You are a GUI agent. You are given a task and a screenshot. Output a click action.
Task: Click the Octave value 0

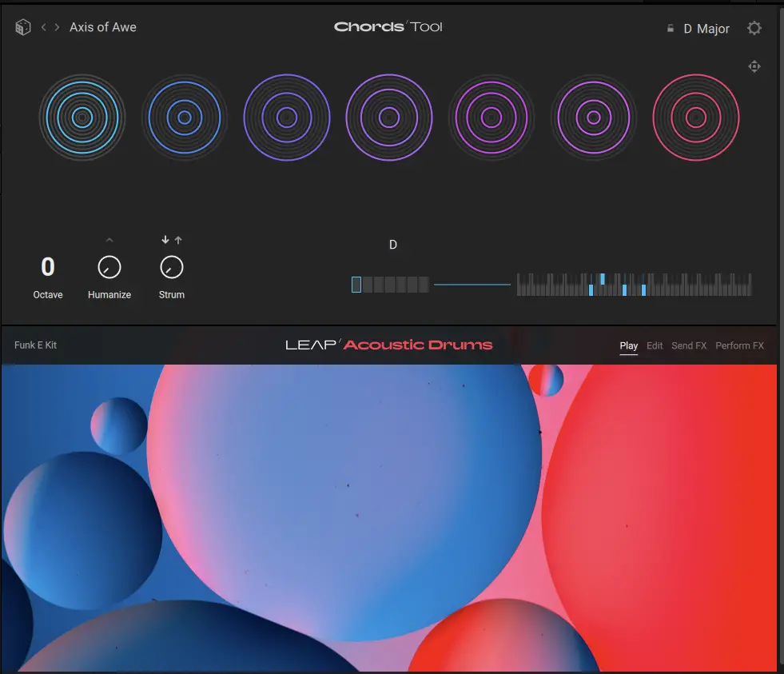pos(48,267)
